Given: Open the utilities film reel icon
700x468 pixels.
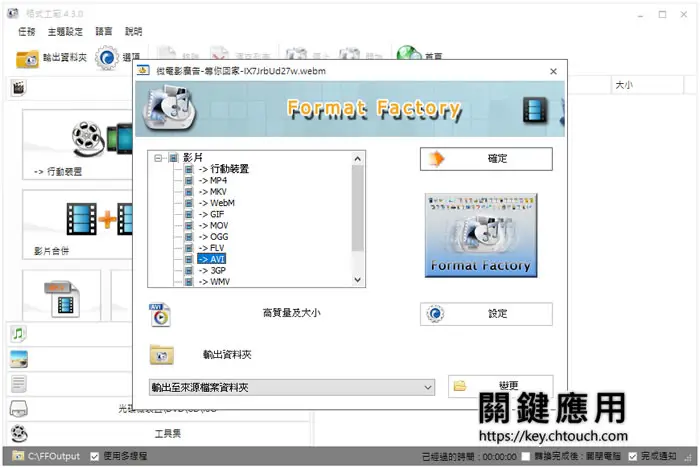Looking at the screenshot, I should (19, 433).
